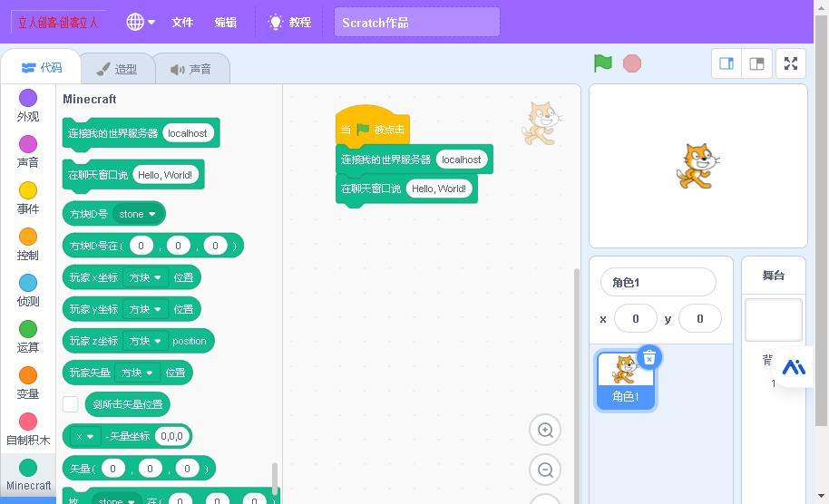Click the Scratch作品 project title field
Screen dimensions: 829x504
click(416, 22)
